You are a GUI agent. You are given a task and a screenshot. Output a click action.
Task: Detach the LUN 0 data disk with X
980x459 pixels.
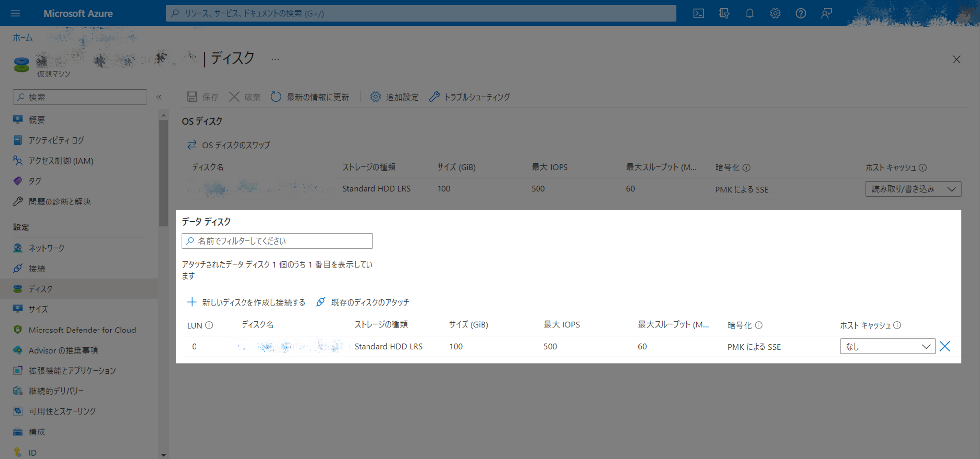click(945, 346)
